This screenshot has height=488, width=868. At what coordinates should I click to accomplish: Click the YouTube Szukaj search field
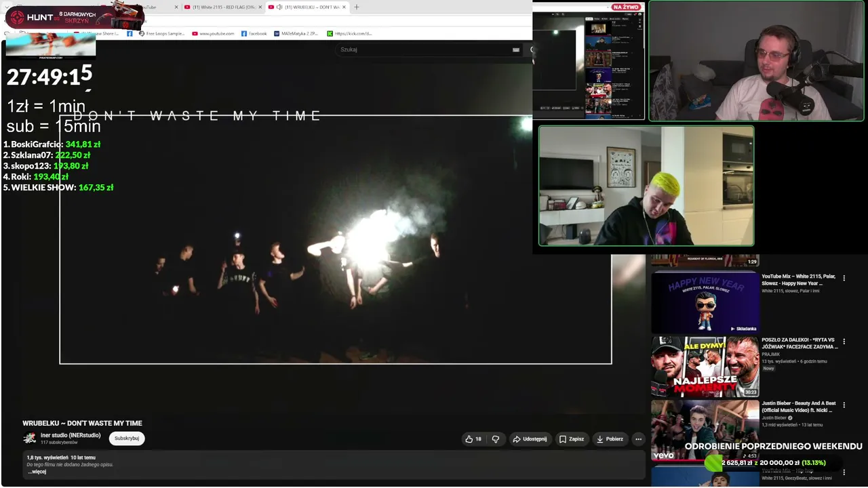pyautogui.click(x=424, y=49)
